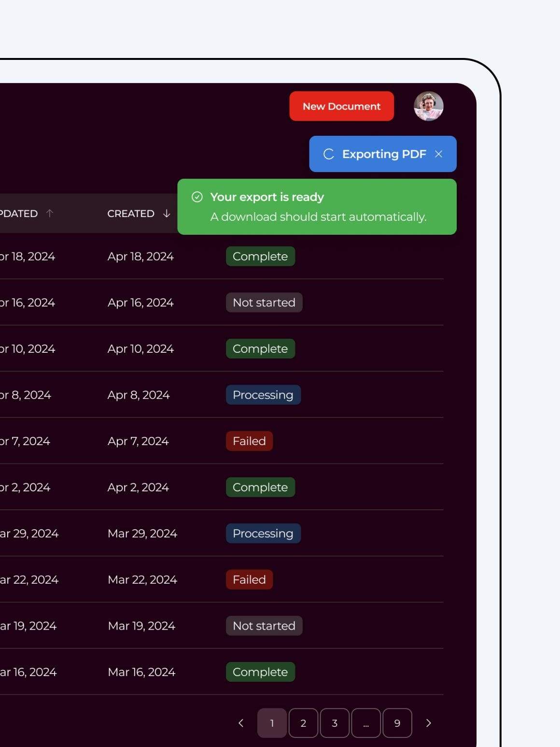Viewport: 560px width, 747px height.
Task: Click the New Document button
Action: (x=341, y=106)
